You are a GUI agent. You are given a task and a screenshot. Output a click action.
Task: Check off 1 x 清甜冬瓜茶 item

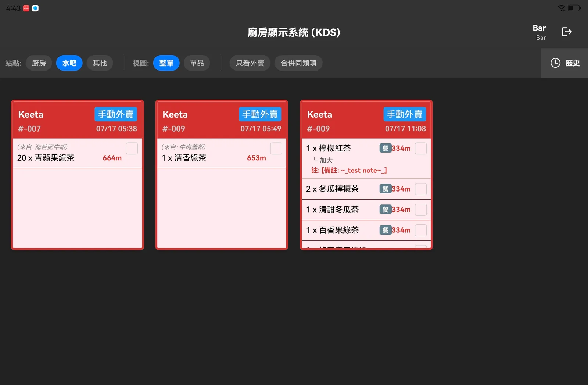coord(421,210)
